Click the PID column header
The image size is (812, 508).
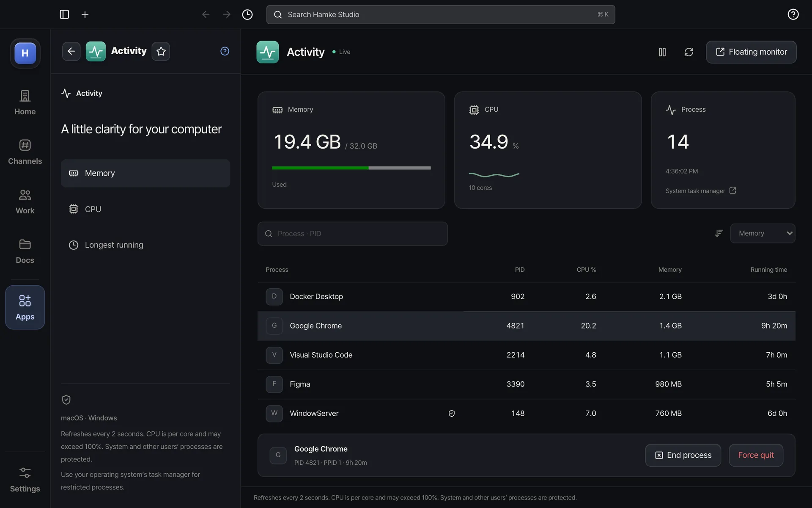point(520,270)
